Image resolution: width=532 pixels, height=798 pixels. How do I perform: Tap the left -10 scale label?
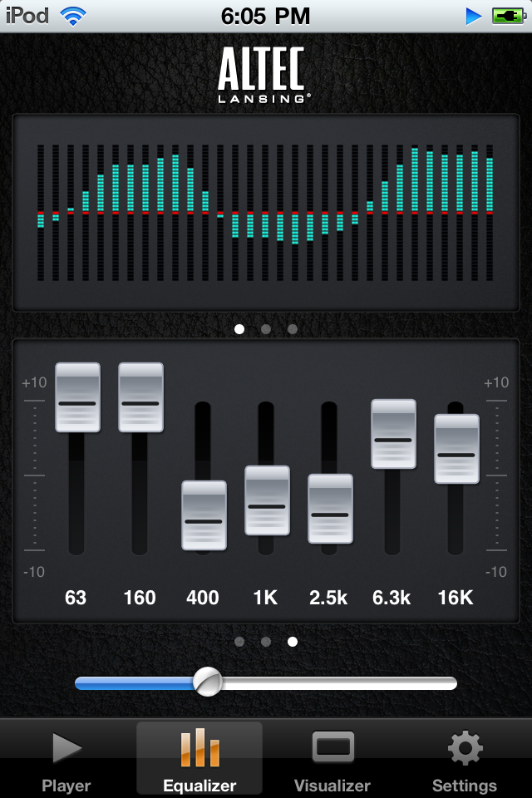[x=33, y=572]
